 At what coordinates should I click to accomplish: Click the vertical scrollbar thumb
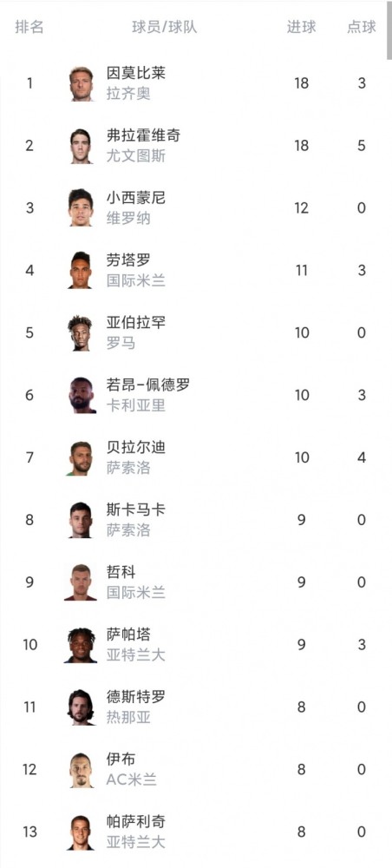[x=389, y=30]
